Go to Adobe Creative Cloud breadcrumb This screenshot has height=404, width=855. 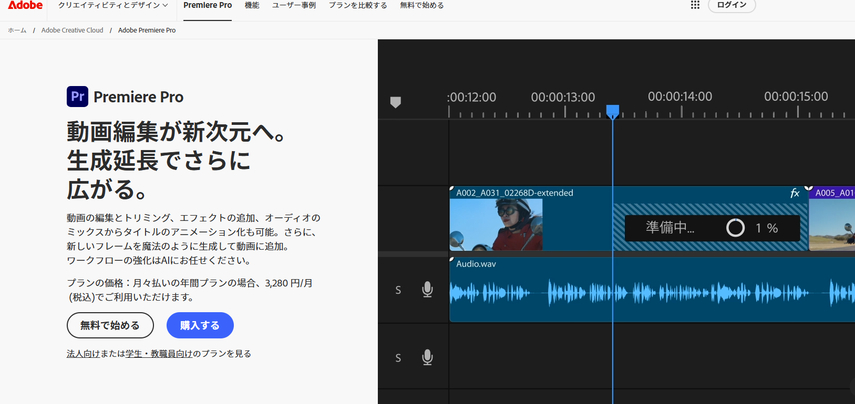coord(72,31)
